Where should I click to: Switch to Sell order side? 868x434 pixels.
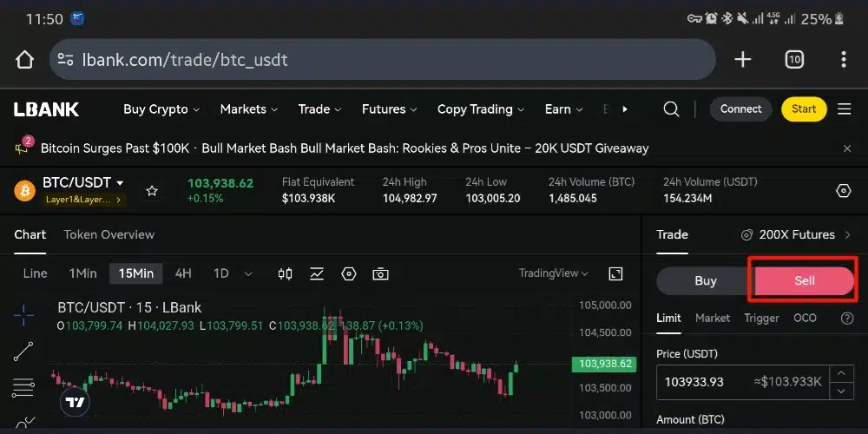click(804, 281)
